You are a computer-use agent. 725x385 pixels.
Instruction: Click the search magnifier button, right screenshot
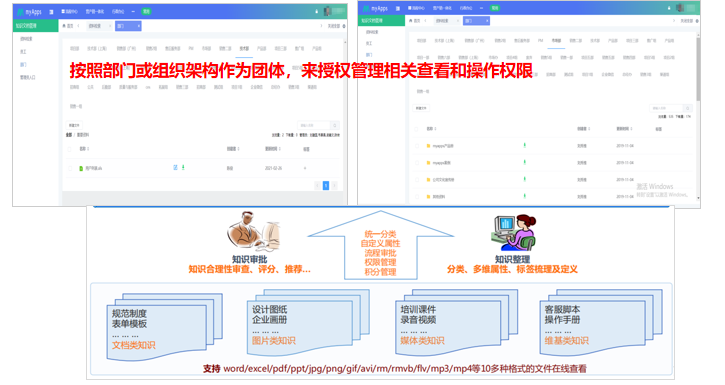click(x=688, y=108)
